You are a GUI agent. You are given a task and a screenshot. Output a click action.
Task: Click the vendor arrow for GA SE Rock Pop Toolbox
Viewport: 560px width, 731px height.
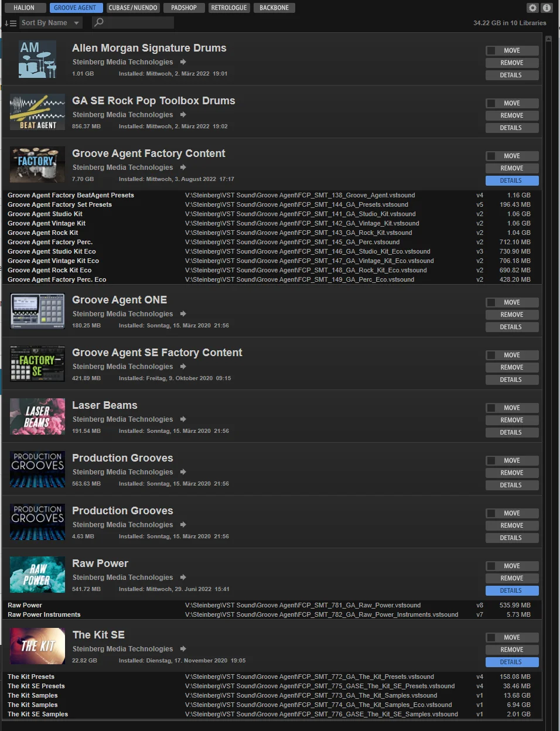[183, 115]
